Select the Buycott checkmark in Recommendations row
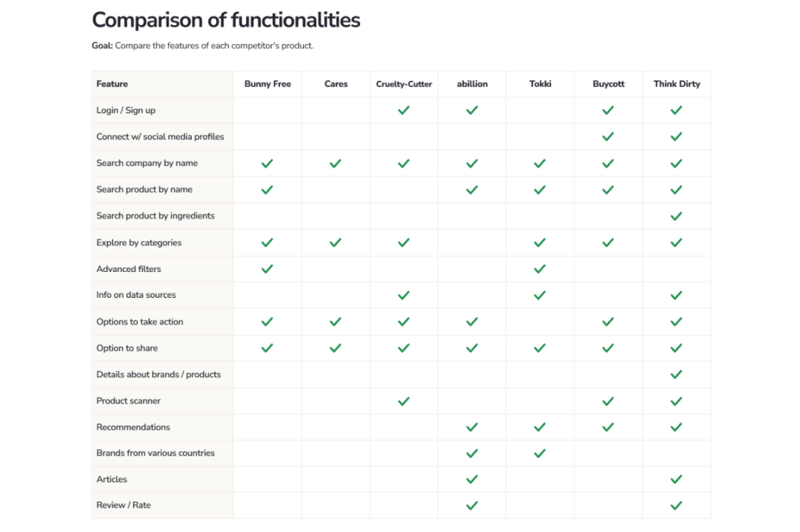 (607, 427)
